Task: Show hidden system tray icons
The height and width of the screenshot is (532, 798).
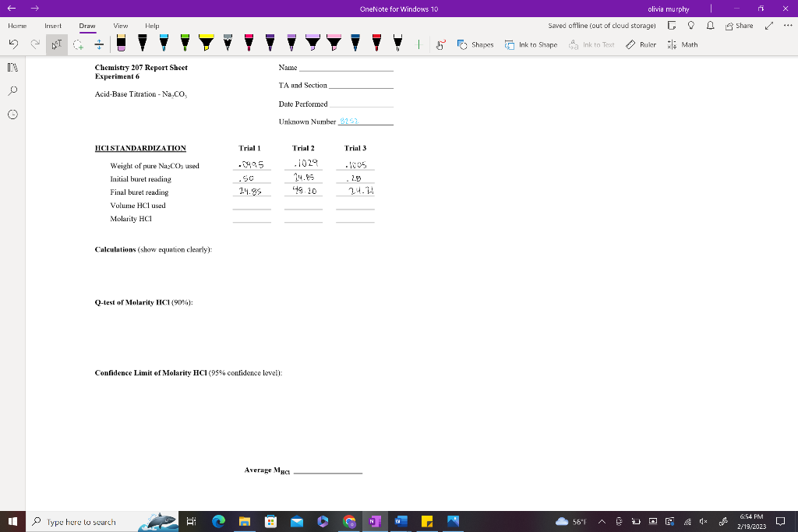Action: click(602, 521)
